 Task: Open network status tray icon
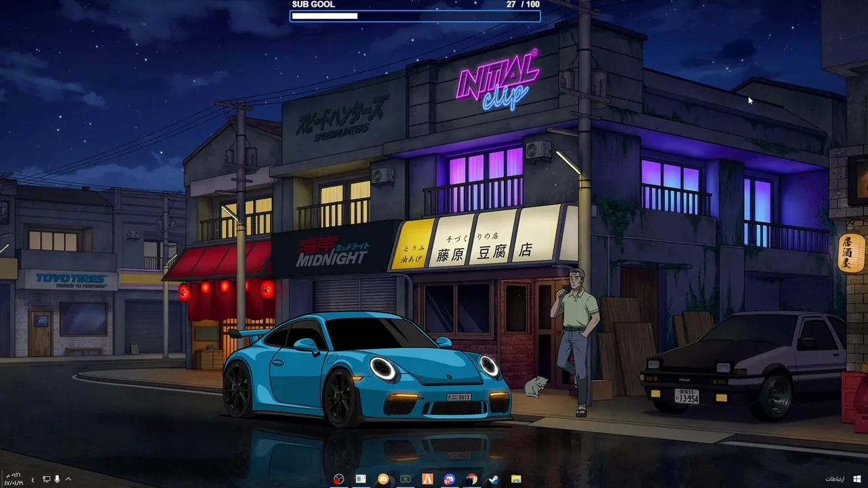coord(46,479)
